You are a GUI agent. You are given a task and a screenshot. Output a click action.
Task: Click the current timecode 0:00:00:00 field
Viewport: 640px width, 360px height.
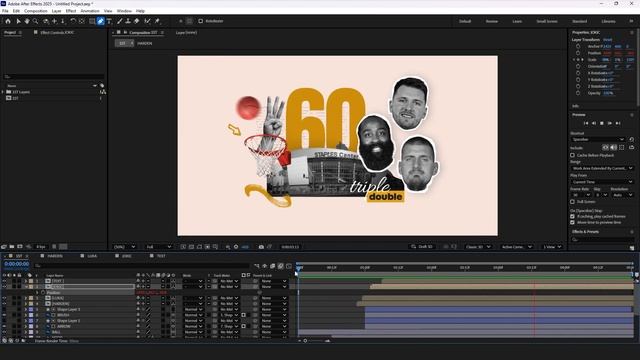17,264
